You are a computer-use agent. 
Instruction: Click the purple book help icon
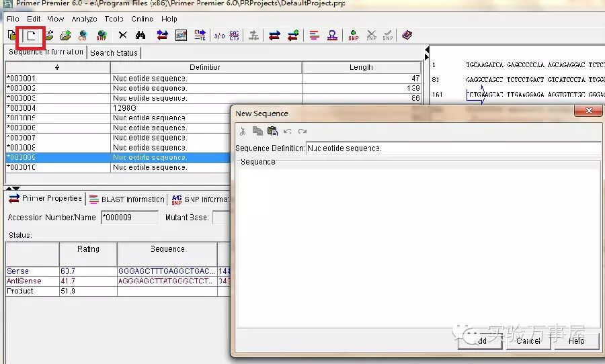(x=407, y=35)
